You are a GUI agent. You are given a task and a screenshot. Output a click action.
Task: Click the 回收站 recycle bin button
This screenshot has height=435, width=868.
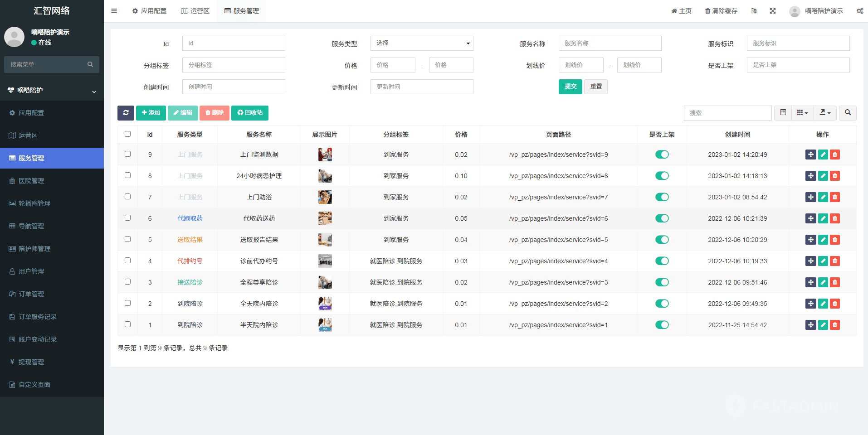tap(250, 113)
